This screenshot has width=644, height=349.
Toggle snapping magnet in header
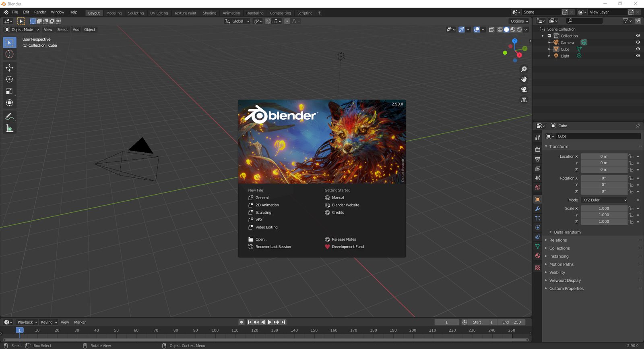coord(268,21)
